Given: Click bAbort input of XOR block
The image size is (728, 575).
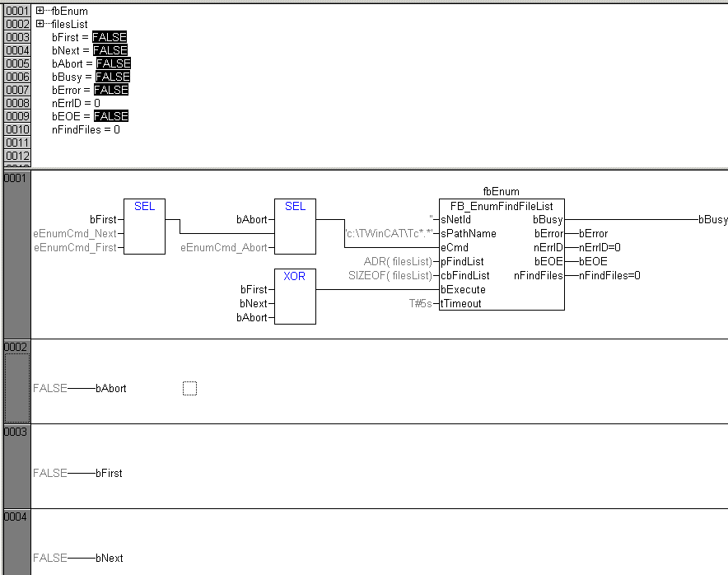Looking at the screenshot, I should pyautogui.click(x=252, y=317).
